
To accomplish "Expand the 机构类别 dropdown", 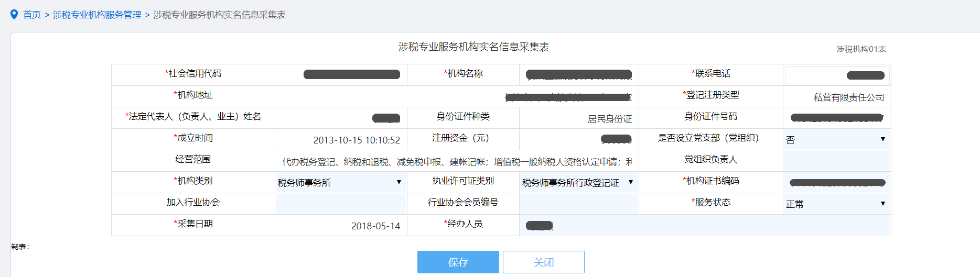I will (340, 182).
